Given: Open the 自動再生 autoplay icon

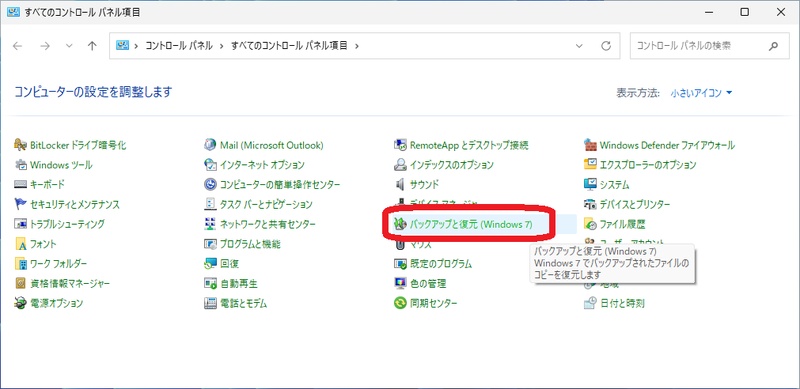Looking at the screenshot, I should pyautogui.click(x=211, y=283).
